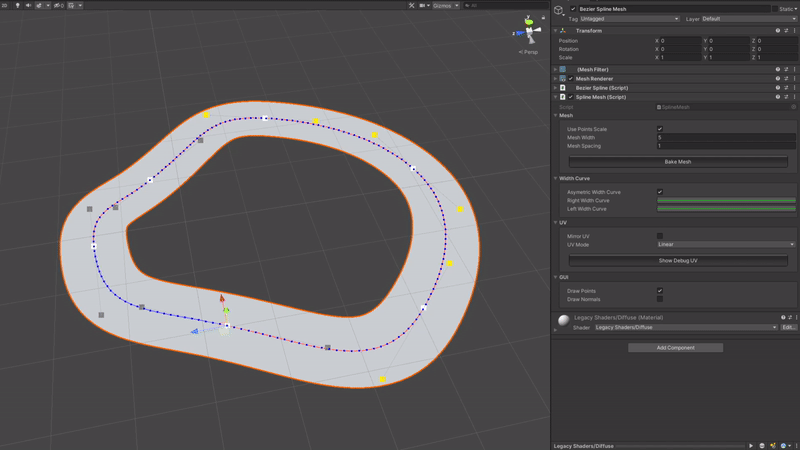Enable the Draw Normals checkbox
Screen dimensions: 800x450
(660, 299)
